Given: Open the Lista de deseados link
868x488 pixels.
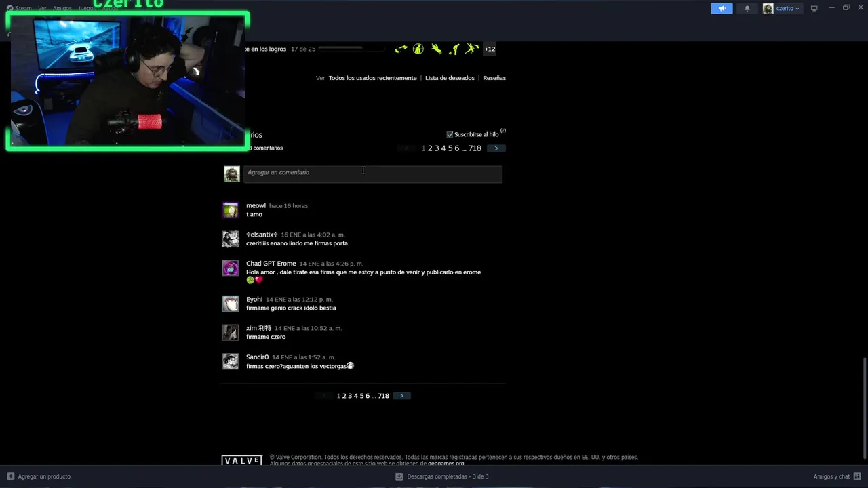Looking at the screenshot, I should (x=450, y=78).
